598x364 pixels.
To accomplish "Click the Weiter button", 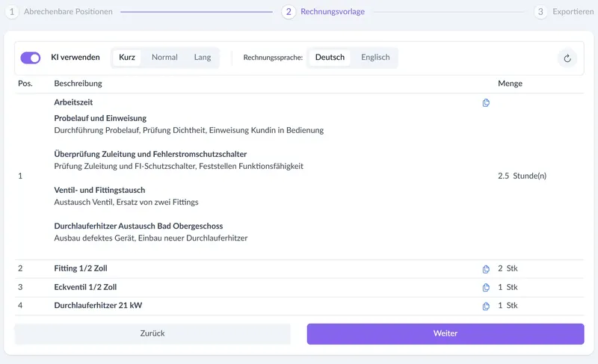I will click(446, 333).
